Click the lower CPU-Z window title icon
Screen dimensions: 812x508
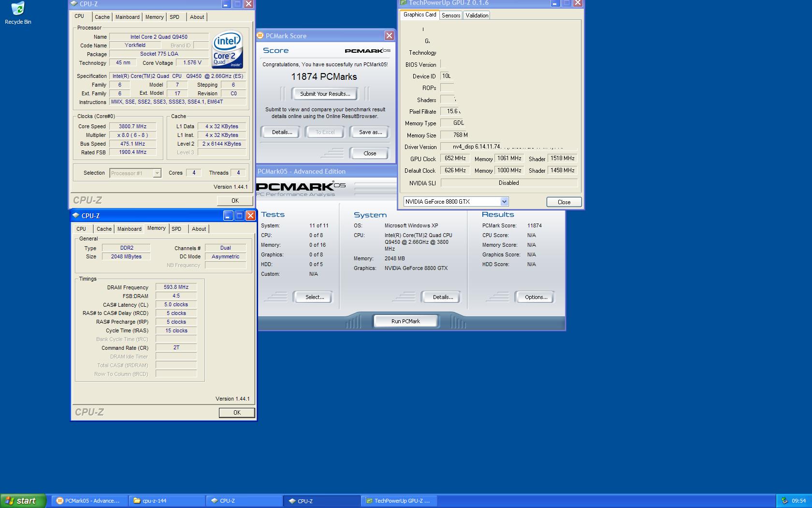(76, 215)
